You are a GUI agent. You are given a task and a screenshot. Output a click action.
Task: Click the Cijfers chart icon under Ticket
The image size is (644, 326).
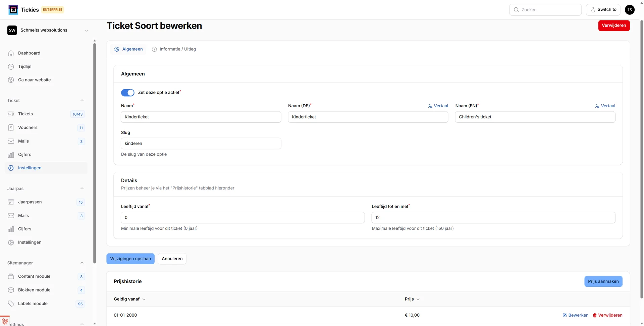tap(11, 155)
